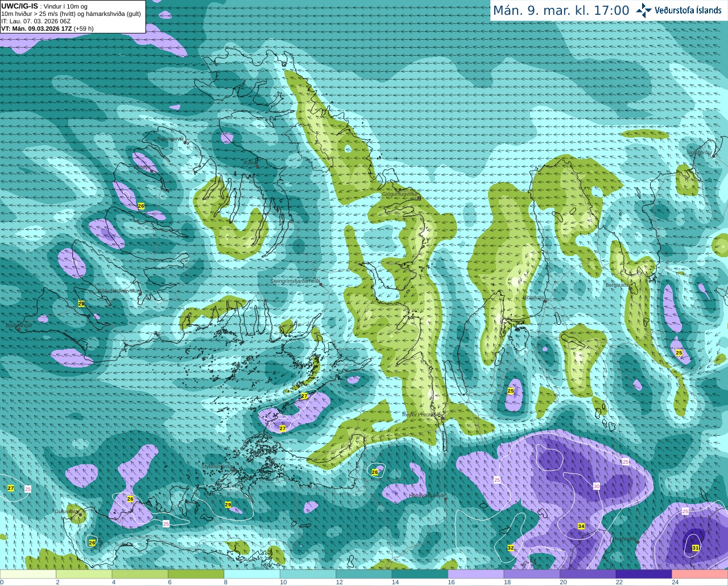The width and height of the screenshot is (728, 586).
Task: Click the 26 gust marker south of Gufuskálar
Action: click(x=92, y=543)
